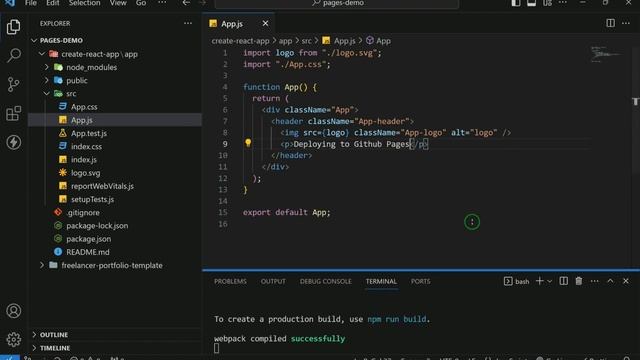Image resolution: width=640 pixels, height=360 pixels.
Task: Expand the freelancer-portfolio-template folder
Action: 42,265
